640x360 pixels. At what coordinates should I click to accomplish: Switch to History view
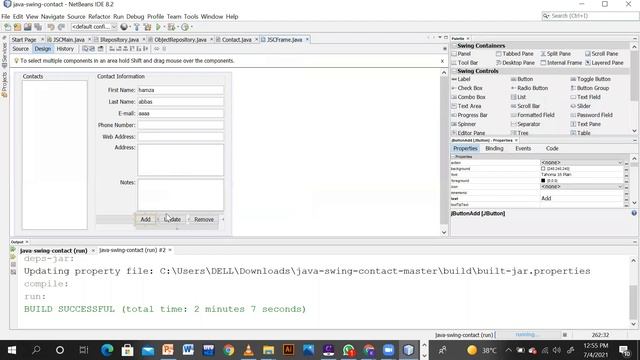[x=65, y=49]
